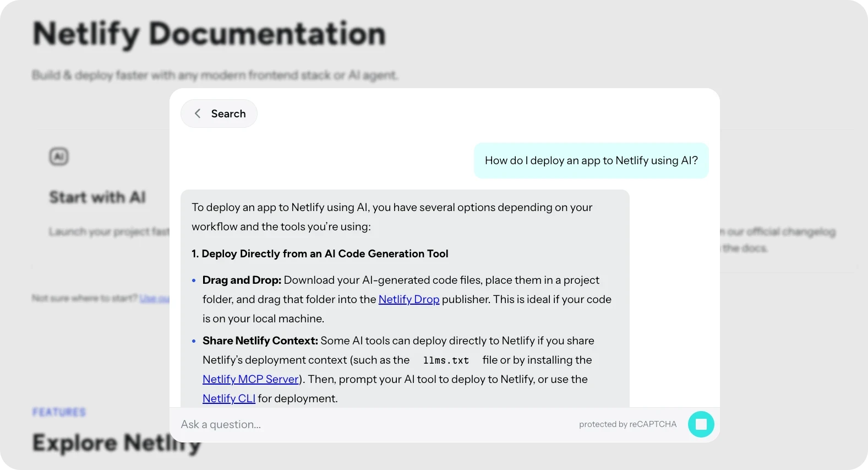The image size is (868, 470).
Task: Stop the response with the teal stop button
Action: pos(701,424)
